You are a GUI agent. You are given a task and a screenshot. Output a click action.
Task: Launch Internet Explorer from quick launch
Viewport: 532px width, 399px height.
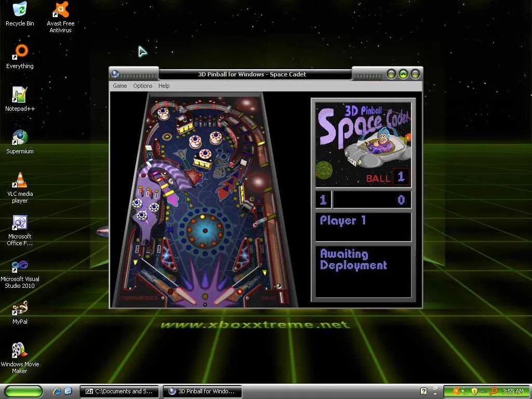coord(57,391)
